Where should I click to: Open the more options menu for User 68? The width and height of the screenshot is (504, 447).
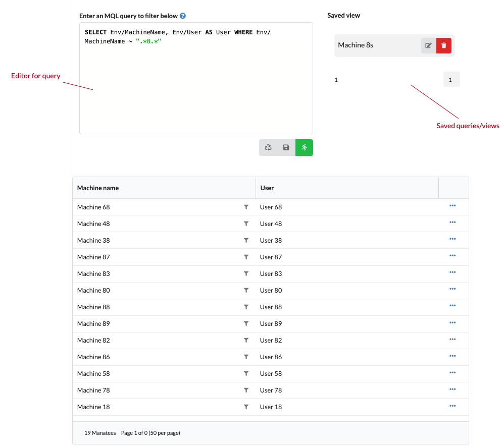[452, 206]
